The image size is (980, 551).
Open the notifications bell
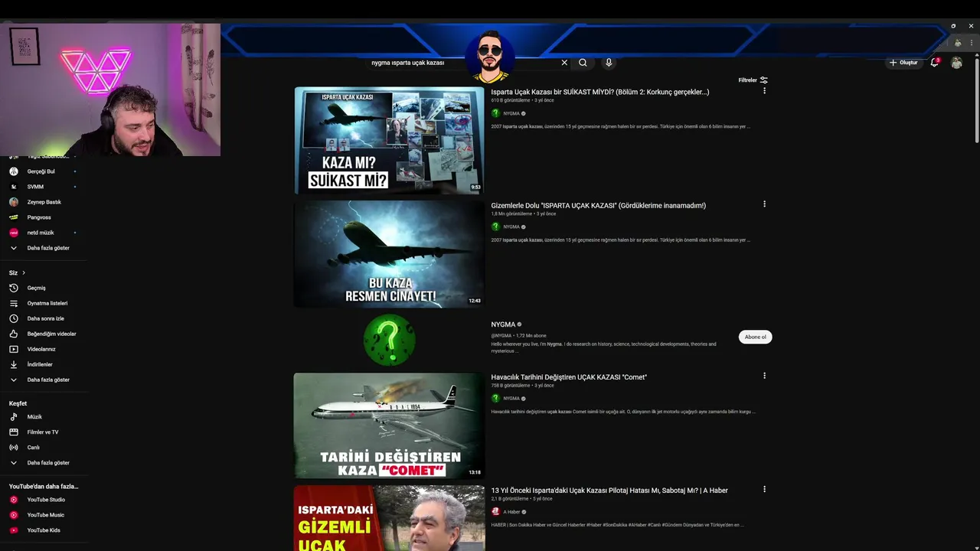(934, 63)
